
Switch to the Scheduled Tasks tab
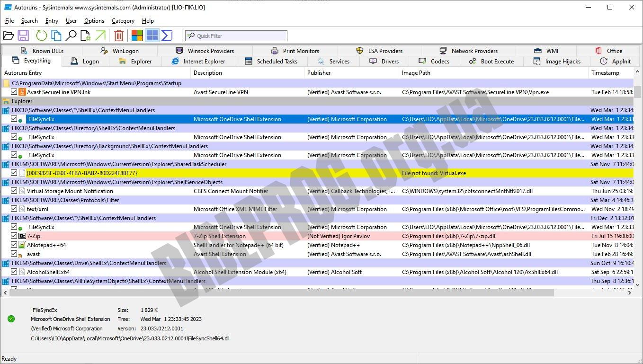[271, 62]
